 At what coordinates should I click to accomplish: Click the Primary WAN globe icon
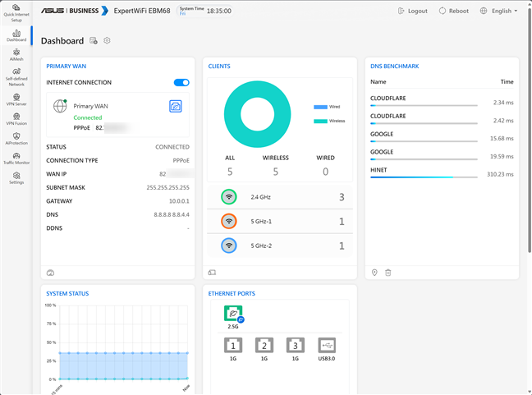coord(60,106)
